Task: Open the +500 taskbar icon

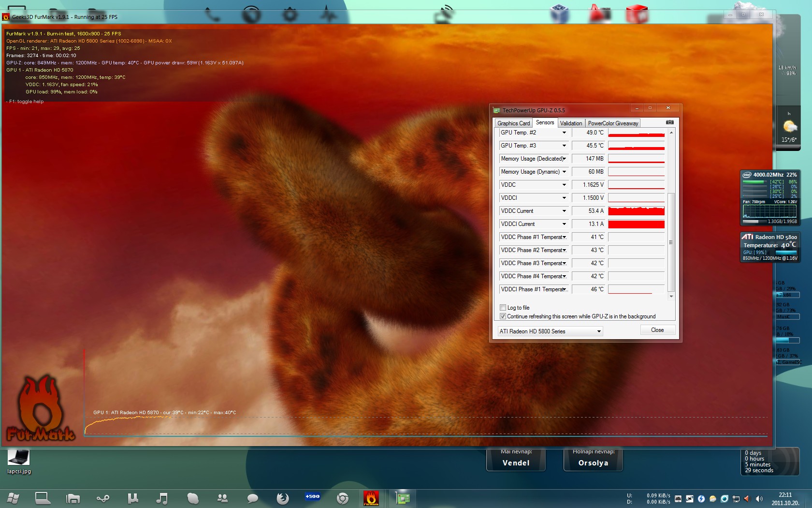Action: [312, 496]
